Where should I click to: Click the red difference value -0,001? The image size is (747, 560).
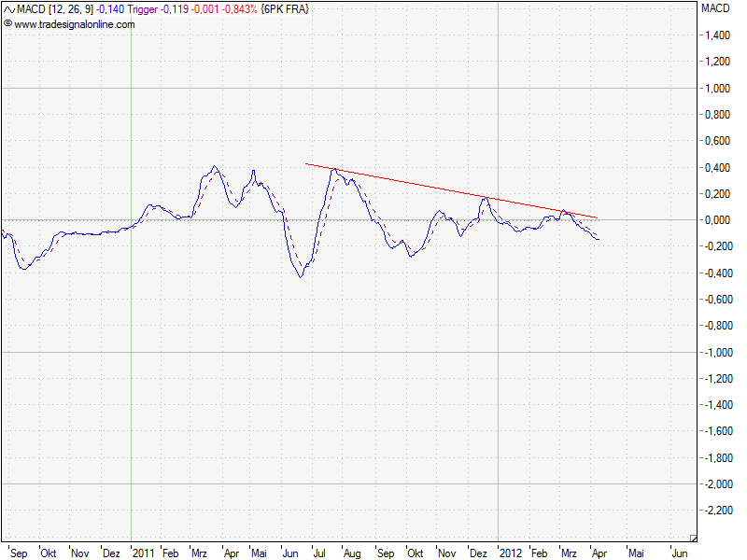click(x=205, y=9)
